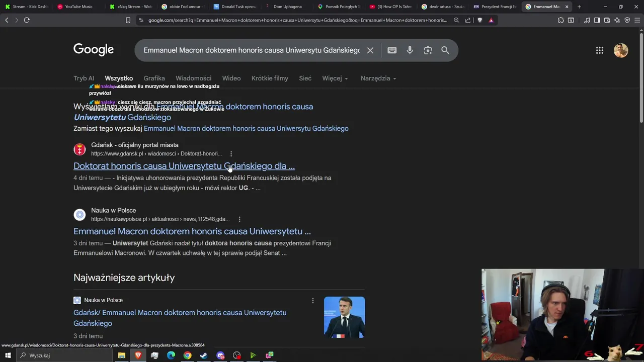The image size is (644, 362).
Task: Open the Brave Wallet icon
Action: pos(607,20)
